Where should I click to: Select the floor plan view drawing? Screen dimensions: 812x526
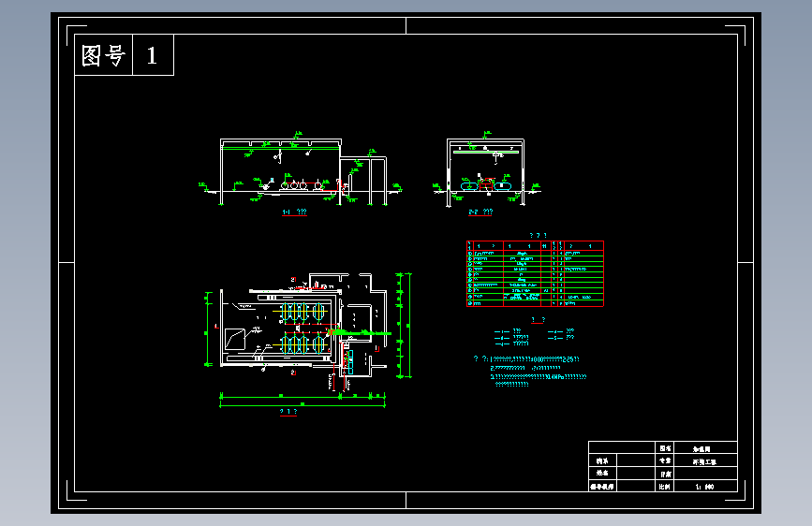pos(309,340)
